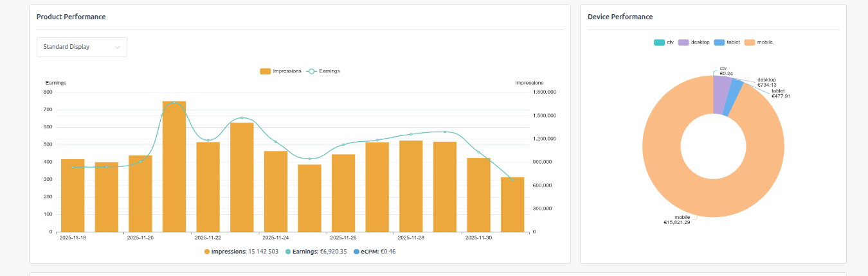The width and height of the screenshot is (868, 276).
Task: Click the last, shortest impressions bar
Action: pos(512,205)
